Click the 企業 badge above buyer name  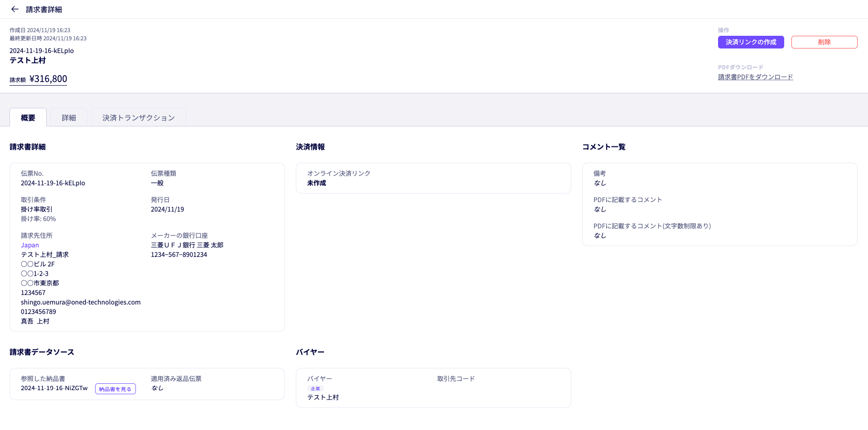click(315, 388)
